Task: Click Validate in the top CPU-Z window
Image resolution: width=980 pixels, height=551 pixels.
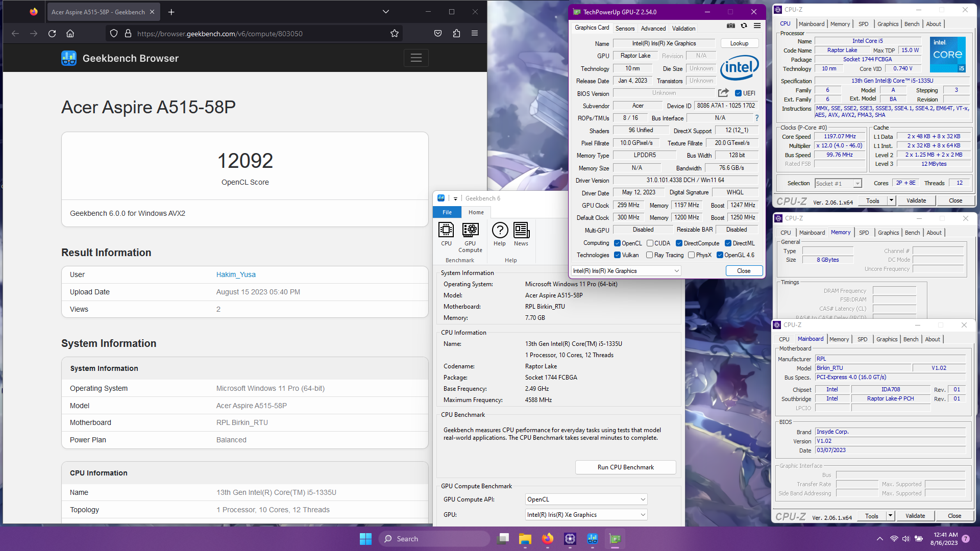Action: click(916, 201)
